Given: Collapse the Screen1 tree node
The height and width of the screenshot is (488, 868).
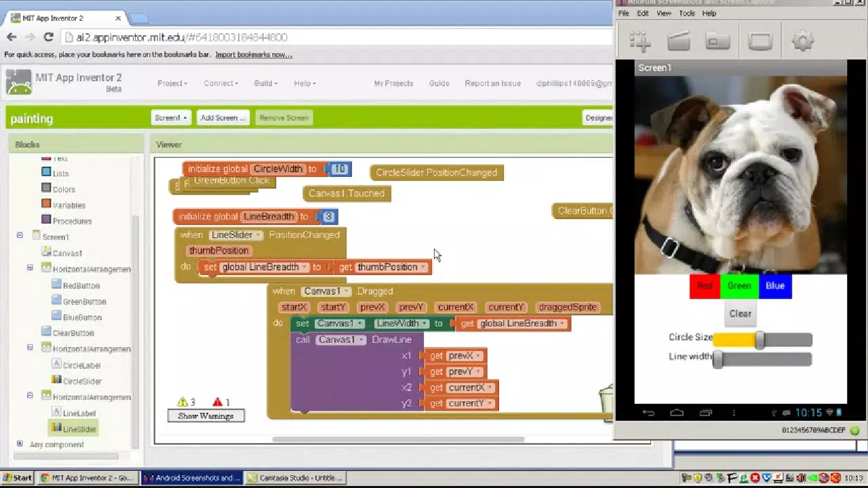Looking at the screenshot, I should [x=20, y=235].
